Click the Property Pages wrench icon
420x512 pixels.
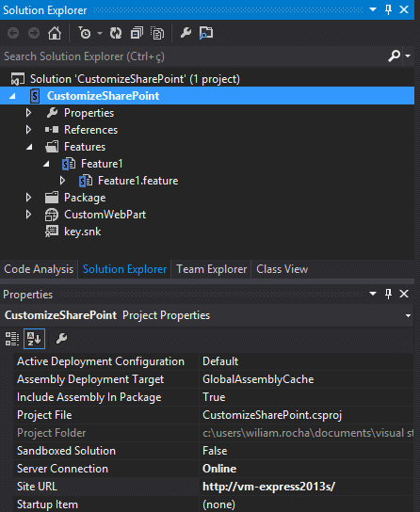point(61,339)
